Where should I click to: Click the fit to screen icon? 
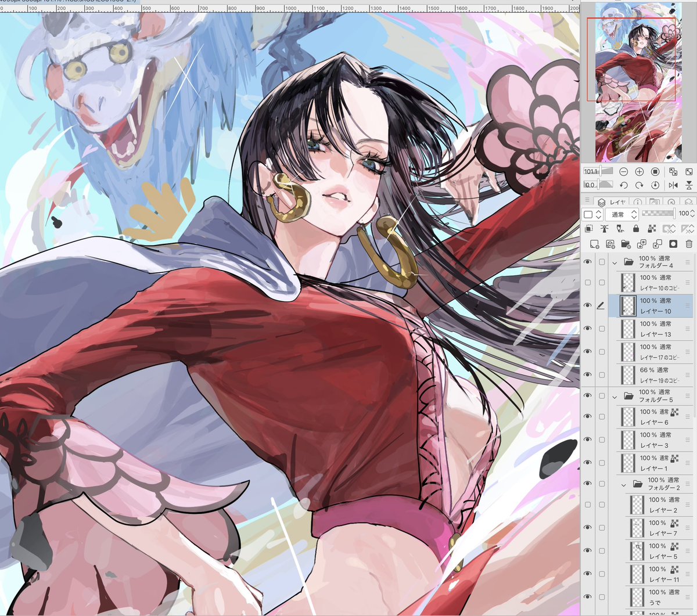[673, 172]
